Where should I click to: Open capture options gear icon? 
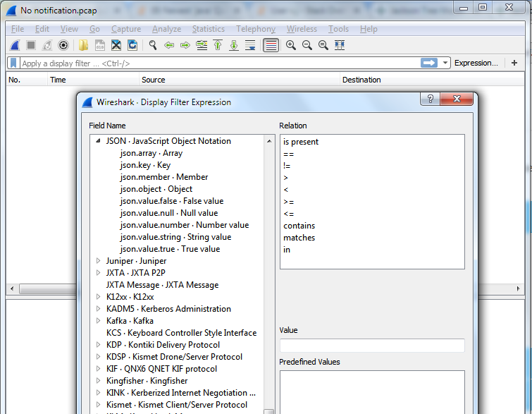63,45
